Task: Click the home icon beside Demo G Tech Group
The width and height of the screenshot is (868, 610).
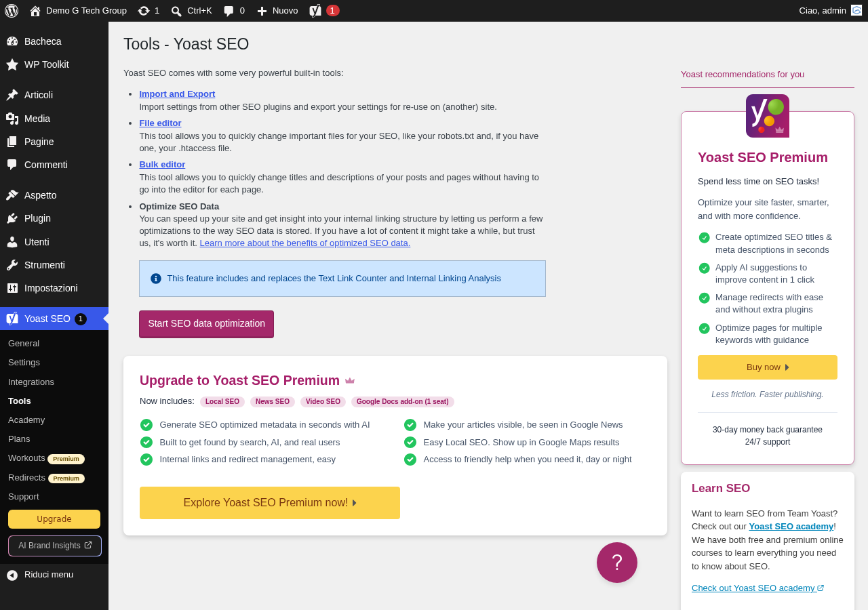Action: 35,11
